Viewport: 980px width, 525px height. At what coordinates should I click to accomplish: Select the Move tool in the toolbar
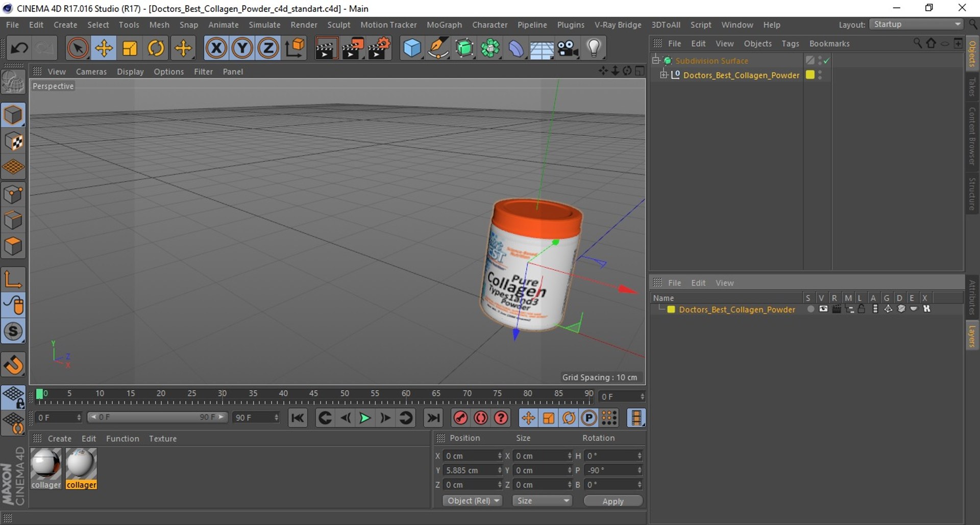[104, 49]
